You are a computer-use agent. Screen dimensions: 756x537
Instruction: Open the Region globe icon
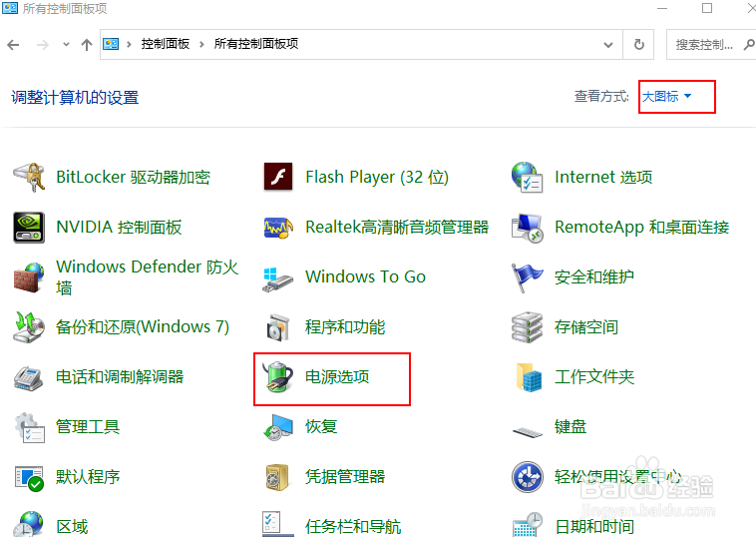(29, 524)
